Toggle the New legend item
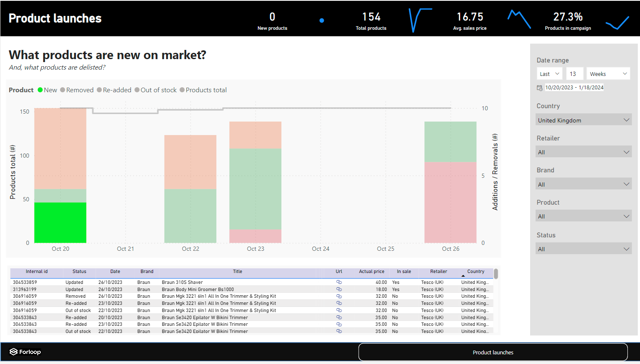This screenshot has width=640, height=364. click(47, 90)
